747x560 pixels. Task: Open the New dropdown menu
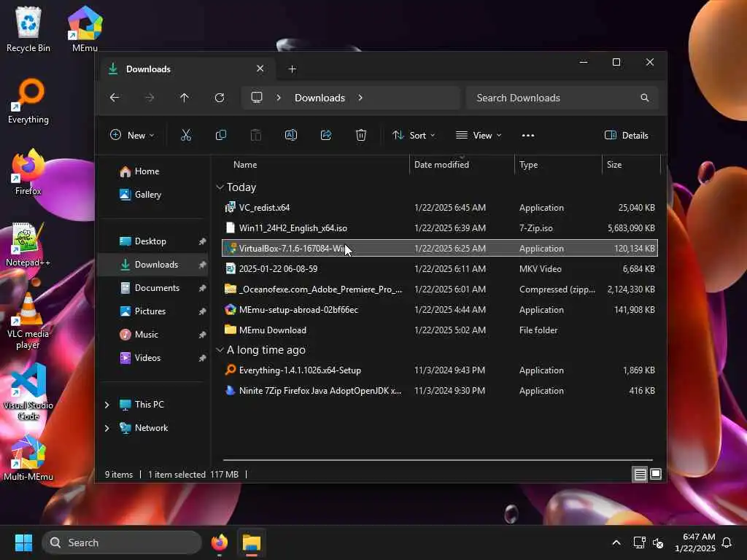point(132,135)
